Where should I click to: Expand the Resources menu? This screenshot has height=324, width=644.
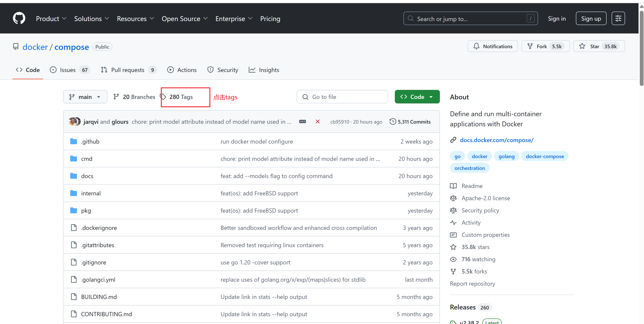pos(135,19)
